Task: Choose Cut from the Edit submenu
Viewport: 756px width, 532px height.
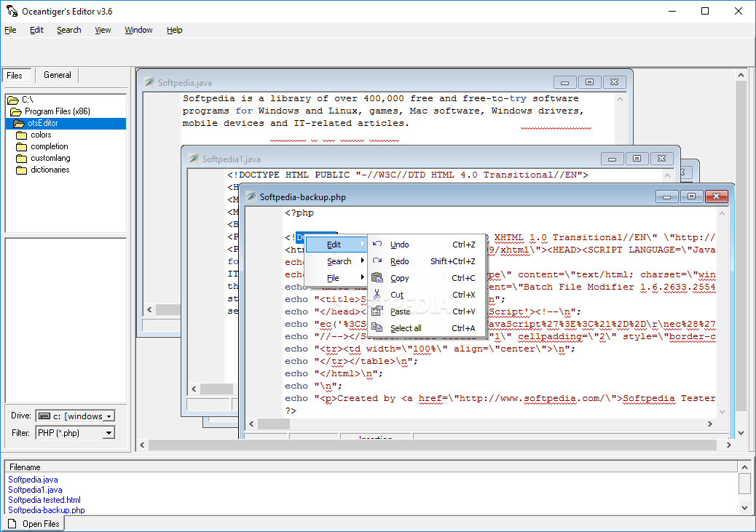Action: pos(426,295)
